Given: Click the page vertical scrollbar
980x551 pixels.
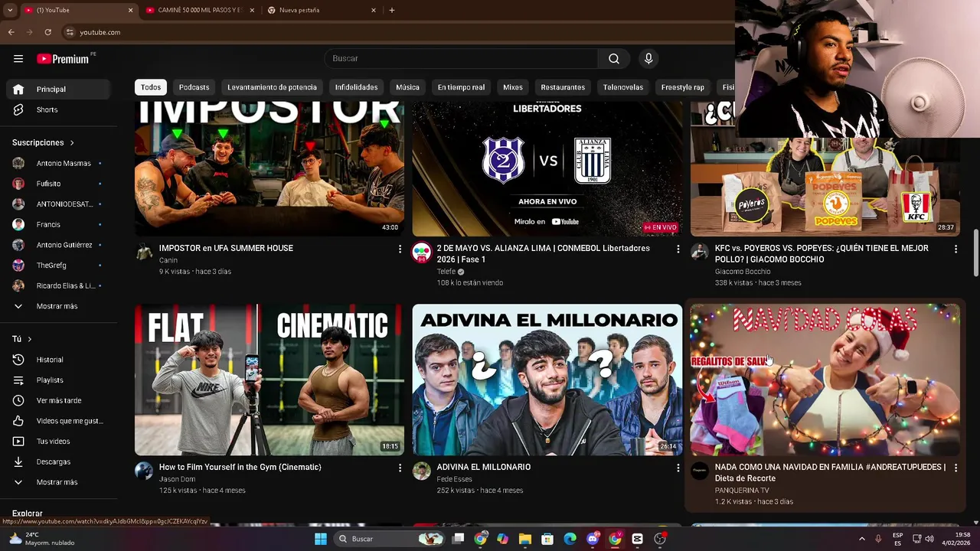Looking at the screenshot, I should click(x=975, y=253).
